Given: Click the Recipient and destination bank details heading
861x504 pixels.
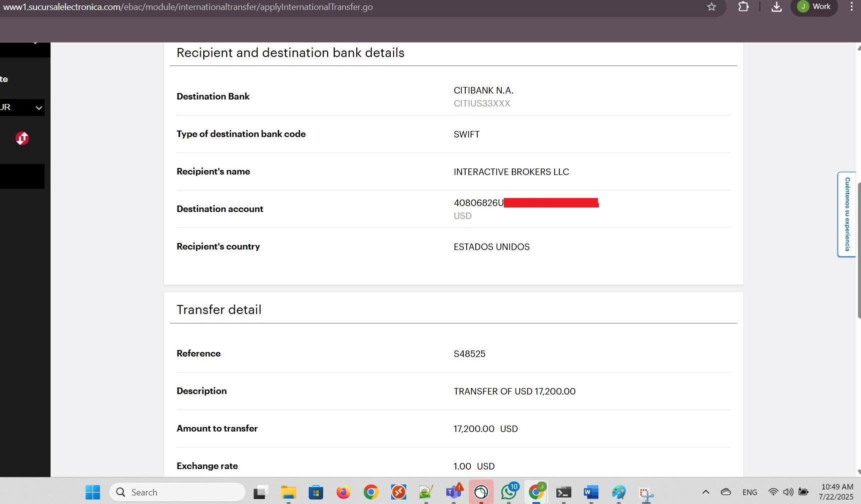Looking at the screenshot, I should [290, 52].
